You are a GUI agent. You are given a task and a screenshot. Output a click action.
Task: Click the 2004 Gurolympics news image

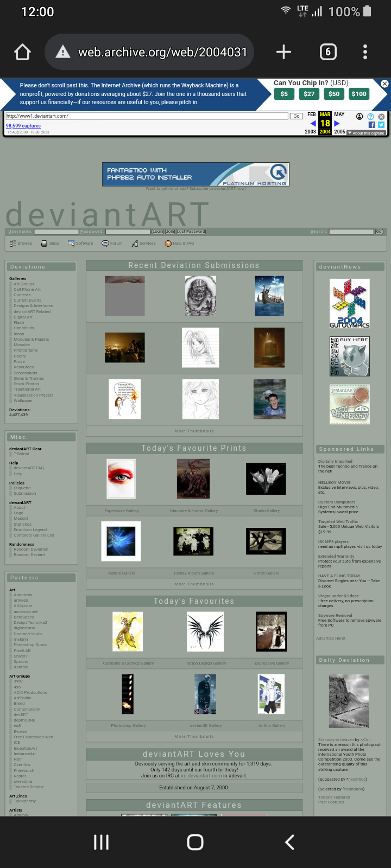[x=350, y=303]
